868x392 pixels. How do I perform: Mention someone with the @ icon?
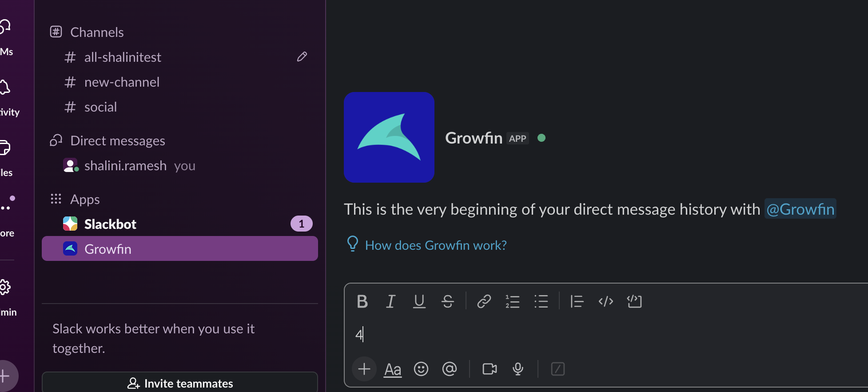(450, 369)
